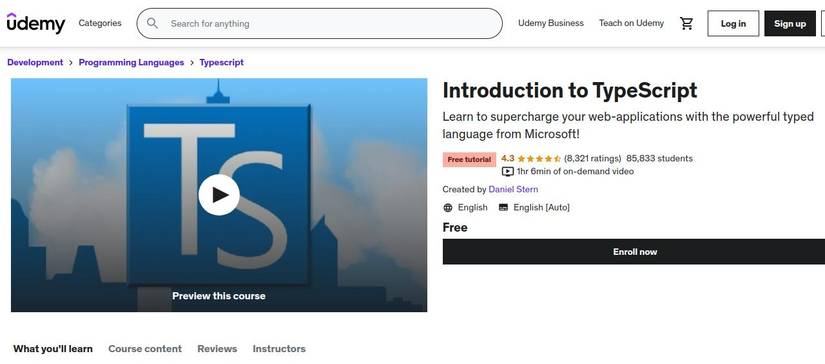Click the TS course thumbnail image

coord(219,195)
